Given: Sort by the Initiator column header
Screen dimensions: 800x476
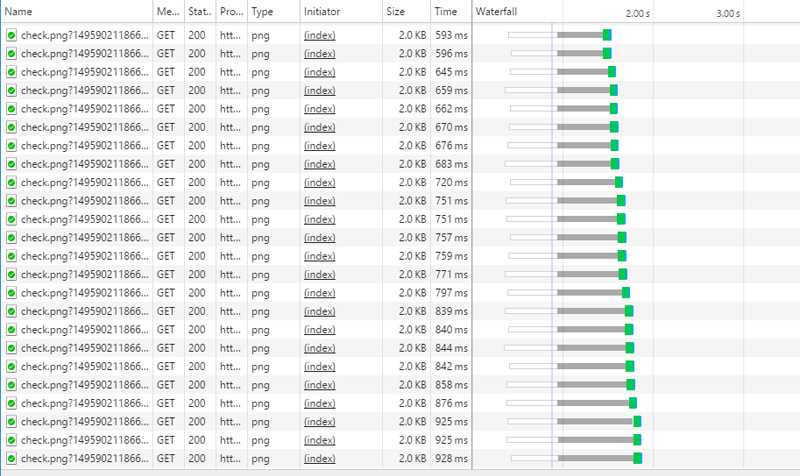Looking at the screenshot, I should pyautogui.click(x=341, y=11).
